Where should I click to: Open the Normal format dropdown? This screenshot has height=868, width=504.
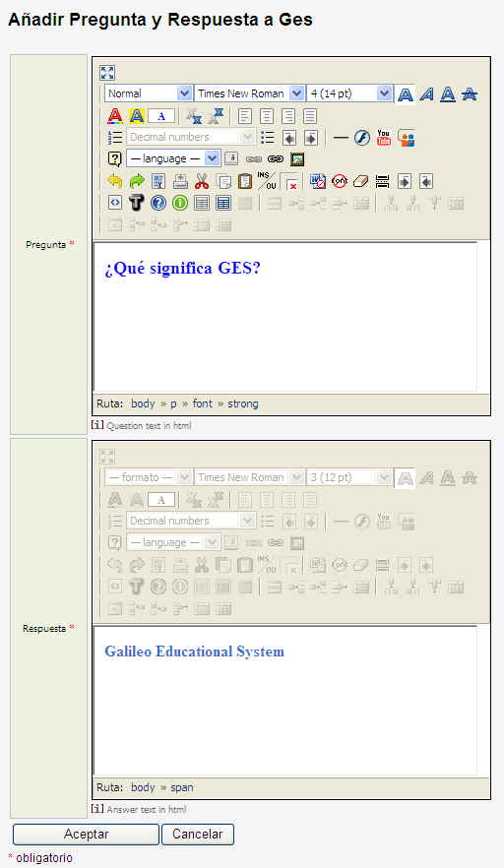coord(149,93)
